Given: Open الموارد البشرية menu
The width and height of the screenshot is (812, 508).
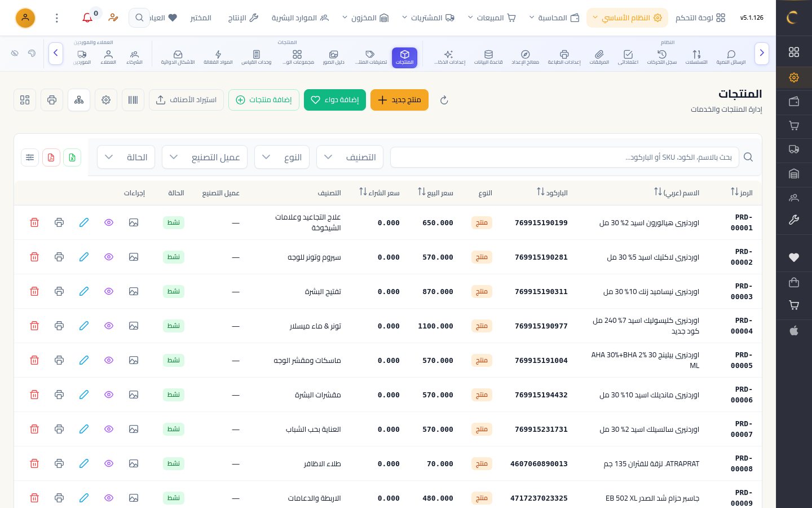Looking at the screenshot, I should pos(300,18).
